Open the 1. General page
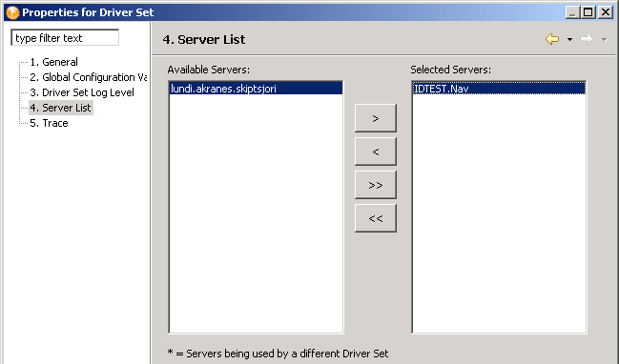This screenshot has width=619, height=364. click(x=53, y=62)
